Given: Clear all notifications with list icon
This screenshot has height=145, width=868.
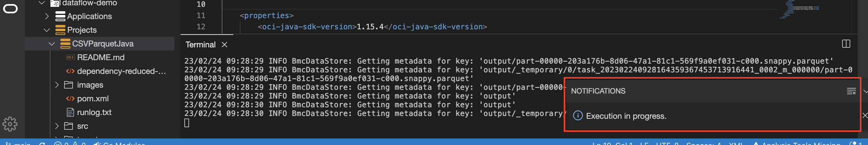Looking at the screenshot, I should tap(851, 91).
